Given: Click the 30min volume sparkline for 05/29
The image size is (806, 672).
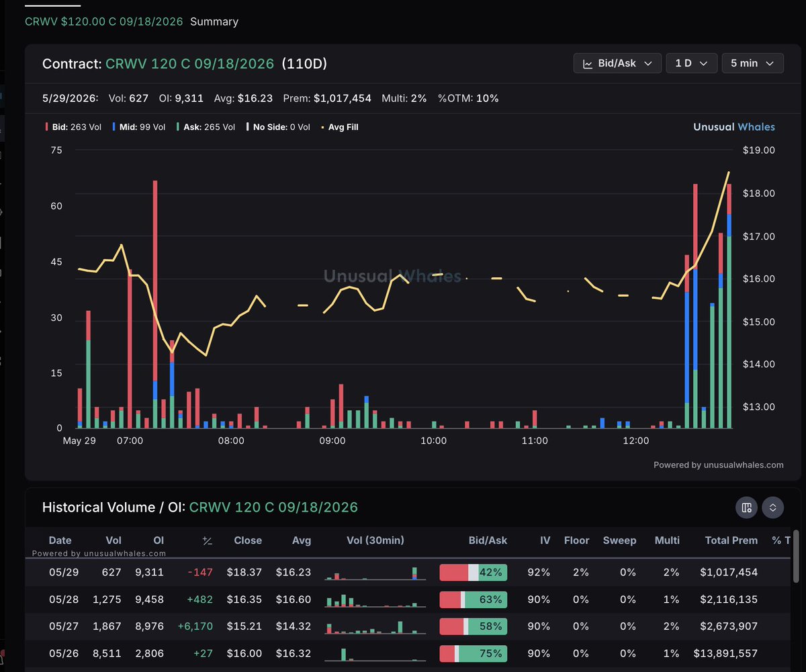Looking at the screenshot, I should point(375,573).
